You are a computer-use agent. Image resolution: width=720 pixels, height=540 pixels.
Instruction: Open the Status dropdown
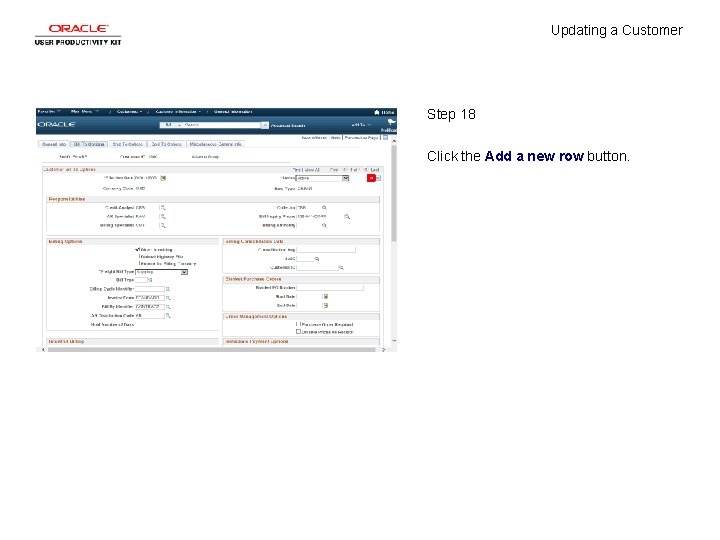(323, 178)
